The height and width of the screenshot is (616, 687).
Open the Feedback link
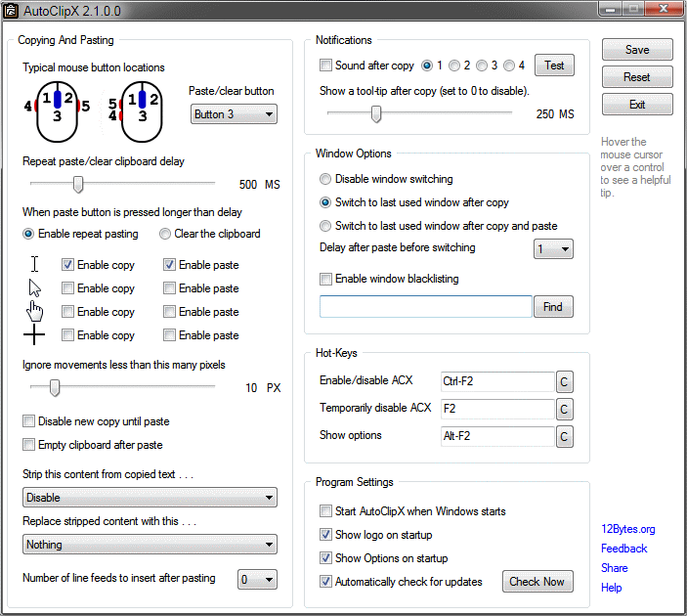(x=623, y=549)
